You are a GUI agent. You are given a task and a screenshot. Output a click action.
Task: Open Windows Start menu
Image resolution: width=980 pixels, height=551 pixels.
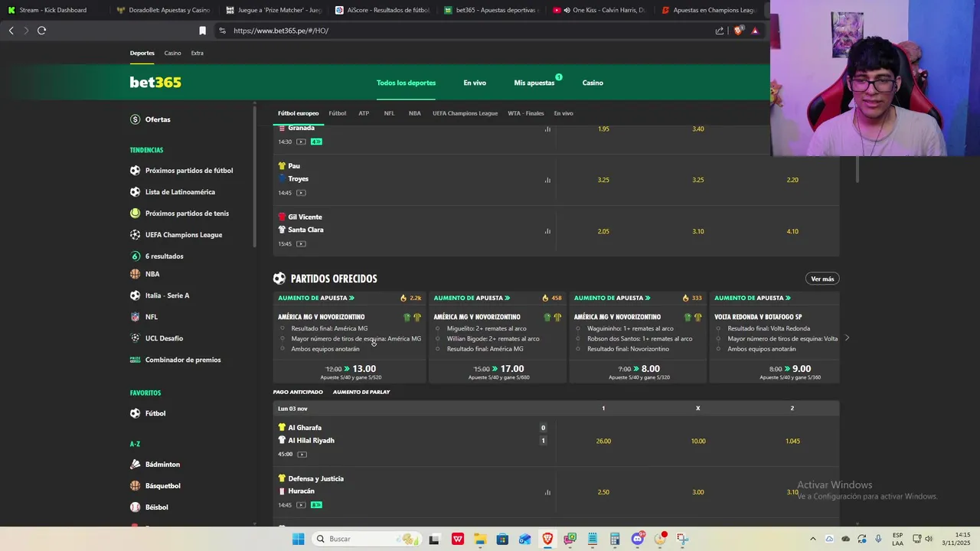click(298, 539)
